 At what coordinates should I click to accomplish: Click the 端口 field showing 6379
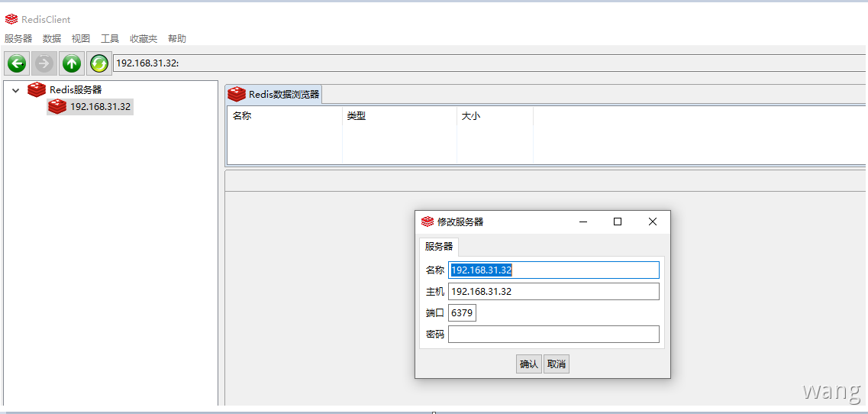[x=462, y=313]
